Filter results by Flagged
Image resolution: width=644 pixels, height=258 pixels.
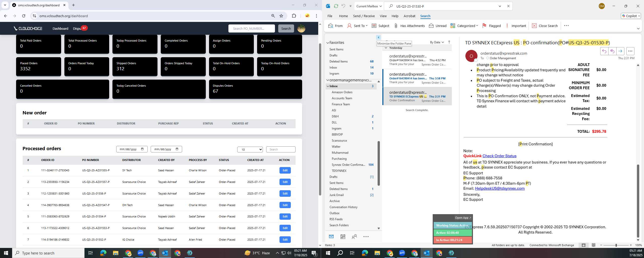point(492,26)
